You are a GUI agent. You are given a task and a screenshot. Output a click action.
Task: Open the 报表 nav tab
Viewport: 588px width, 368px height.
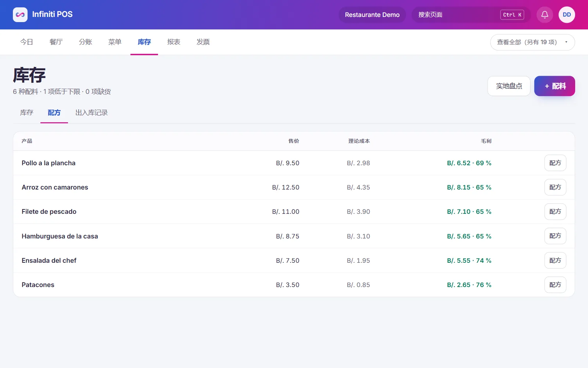pyautogui.click(x=173, y=42)
